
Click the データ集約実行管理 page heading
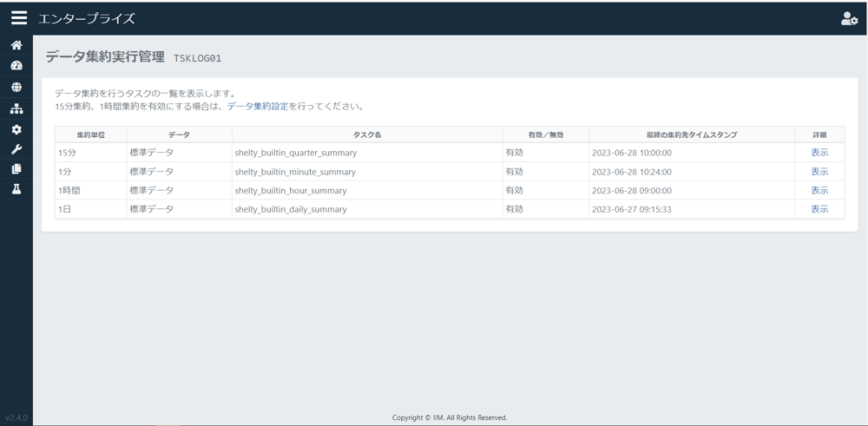click(105, 57)
